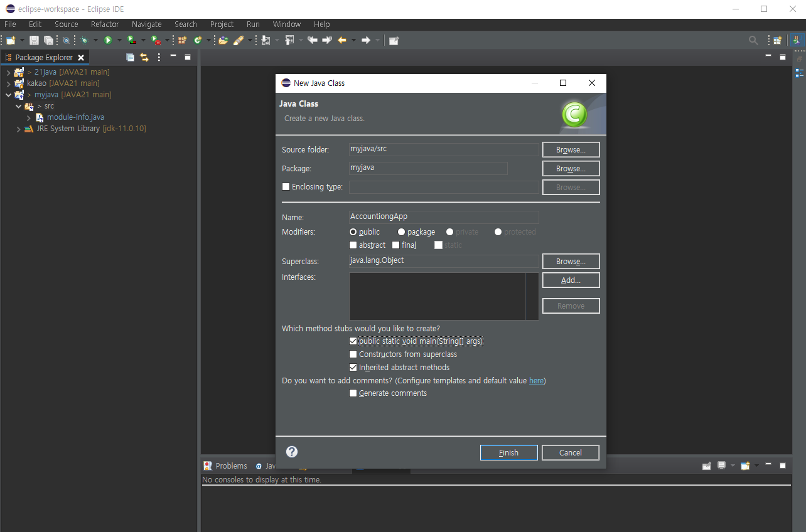806x532 pixels.
Task: Open the Navigate menu
Action: 147,24
